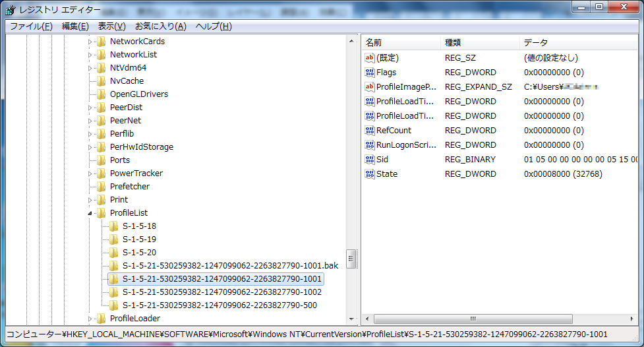The height and width of the screenshot is (347, 644).
Task: Click the value pane scroll right arrow
Action: pyautogui.click(x=631, y=319)
